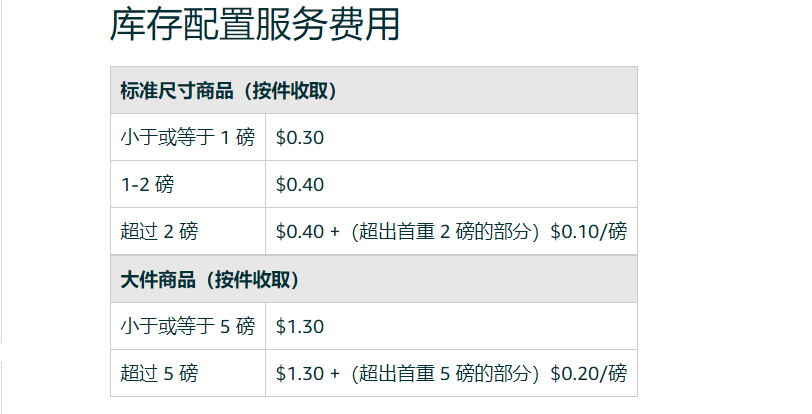Viewport: 812px width, 414px height.
Task: Select the $0.30 fee cell
Action: pyautogui.click(x=300, y=138)
